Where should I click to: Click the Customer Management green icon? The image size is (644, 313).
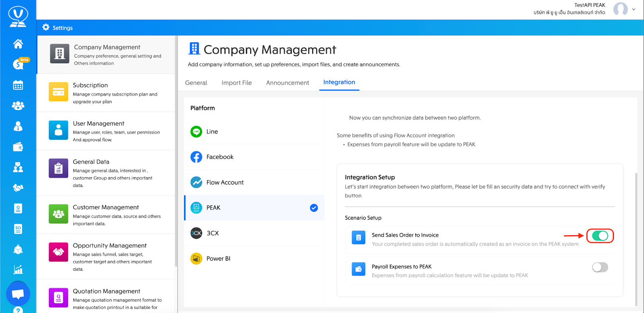pos(58,214)
